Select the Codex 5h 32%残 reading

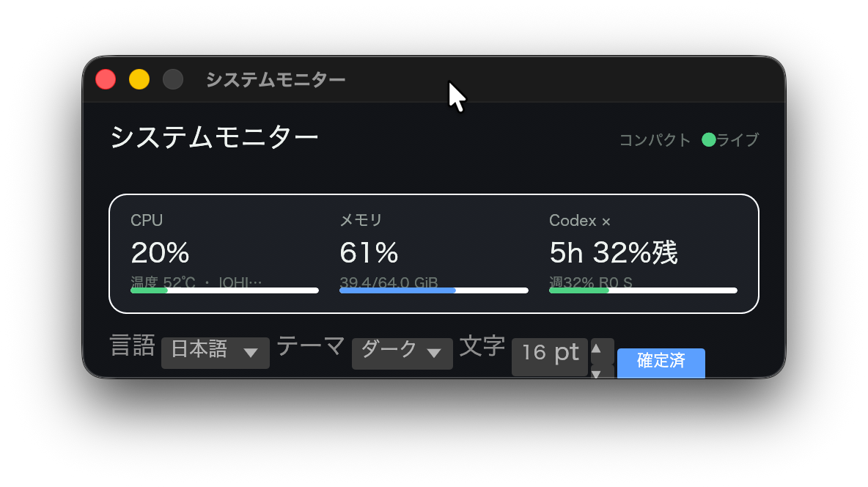tap(614, 252)
